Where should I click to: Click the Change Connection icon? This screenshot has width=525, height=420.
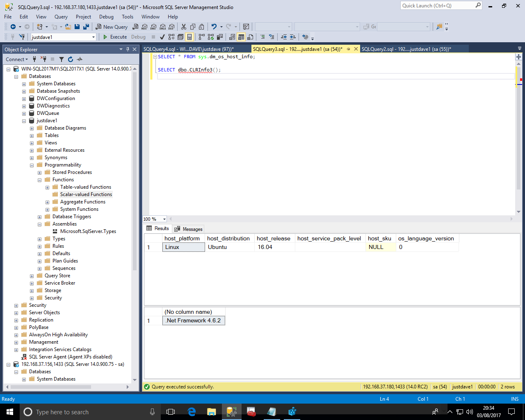tap(22, 37)
